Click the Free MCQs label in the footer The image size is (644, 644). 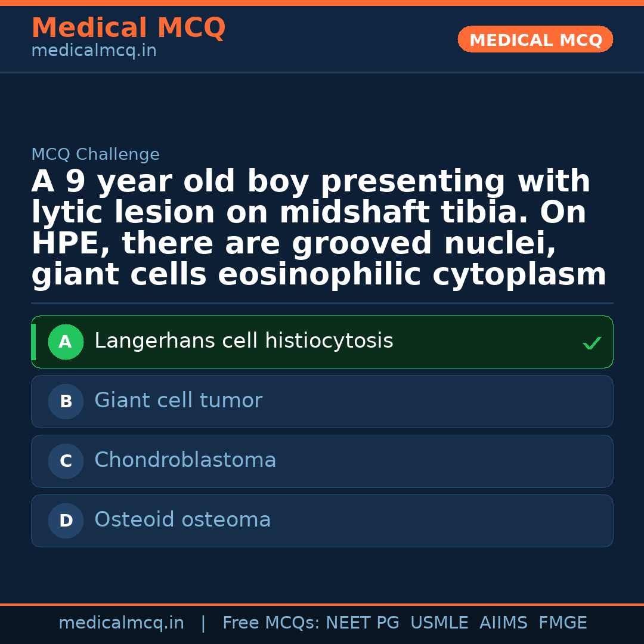271,623
